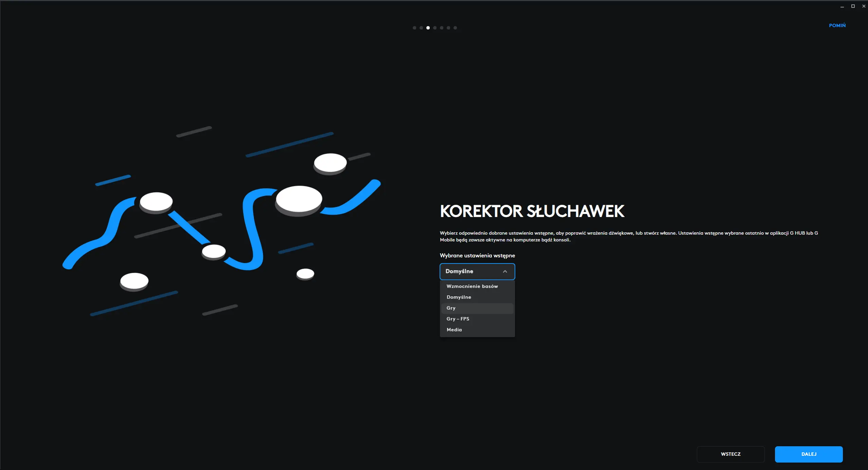The height and width of the screenshot is (470, 868).
Task: Select the sixth page indicator dot
Action: (448, 28)
